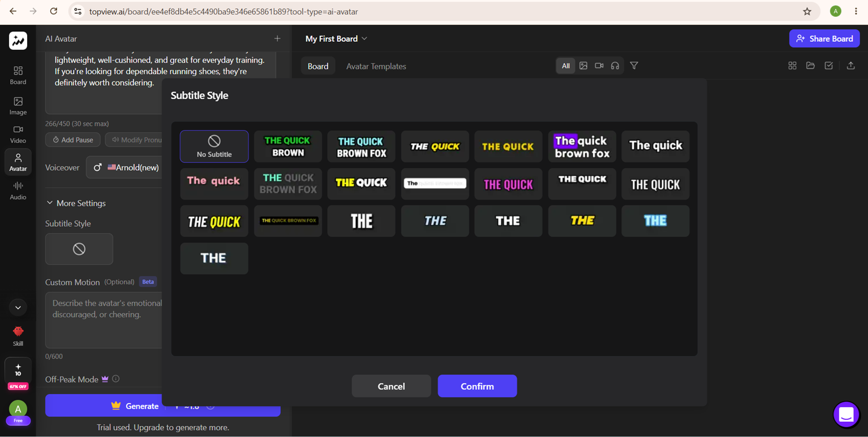Open the chat support bubble
868x437 pixels.
846,414
